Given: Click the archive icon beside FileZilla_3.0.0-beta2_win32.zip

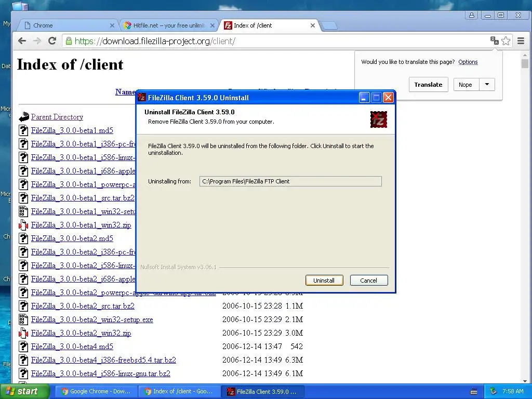Looking at the screenshot, I should pyautogui.click(x=23, y=333).
